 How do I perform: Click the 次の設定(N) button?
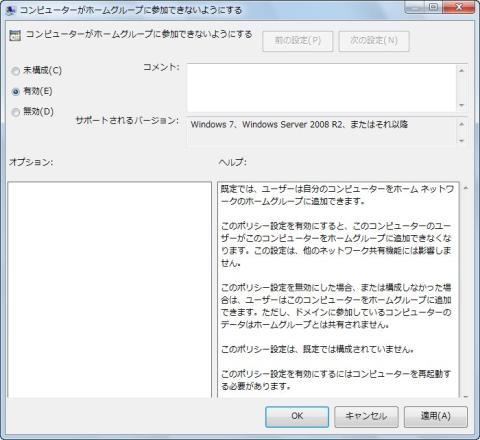point(374,41)
